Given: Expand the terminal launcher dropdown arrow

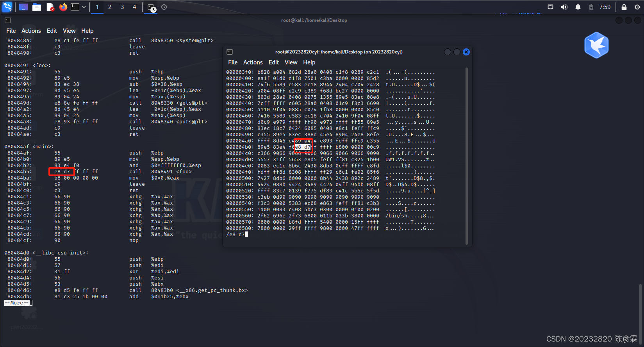Looking at the screenshot, I should 84,7.
